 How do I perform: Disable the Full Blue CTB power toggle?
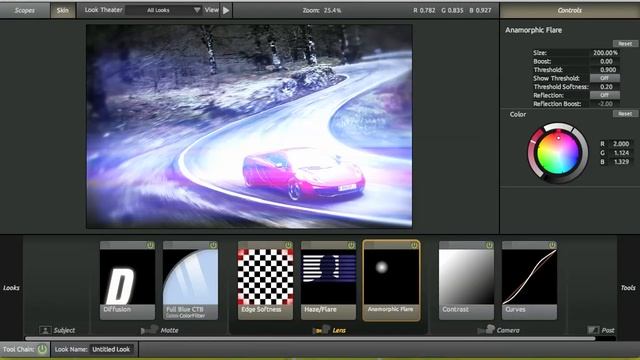tap(213, 245)
